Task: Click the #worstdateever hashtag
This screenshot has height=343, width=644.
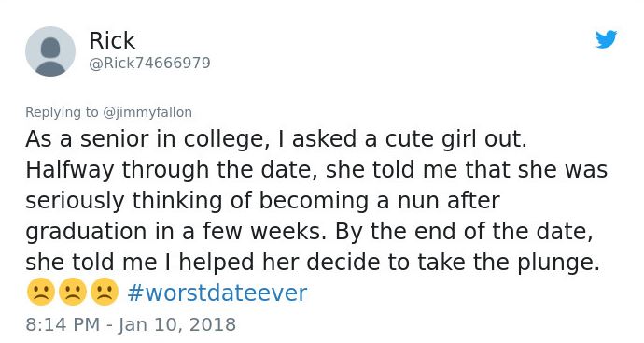Action: [x=217, y=293]
